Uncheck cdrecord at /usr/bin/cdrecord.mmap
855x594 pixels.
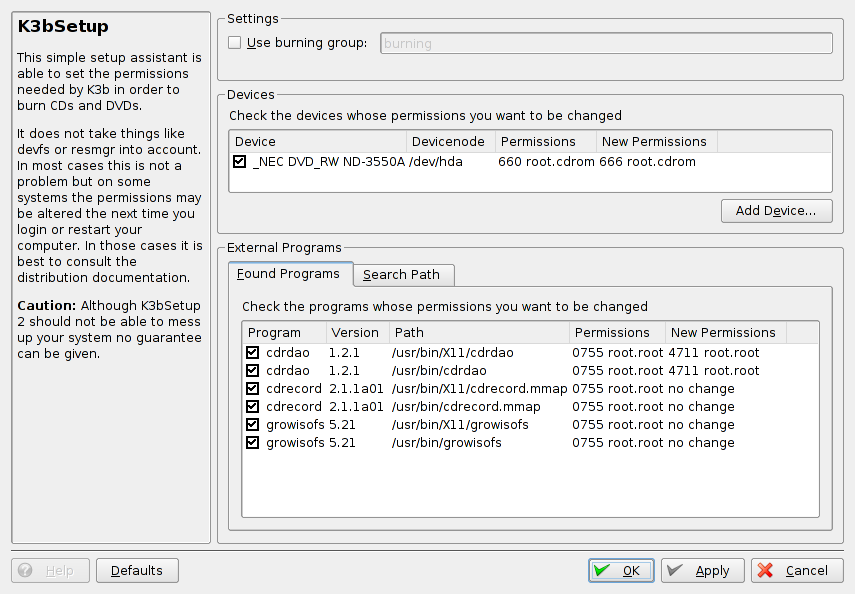coord(253,407)
